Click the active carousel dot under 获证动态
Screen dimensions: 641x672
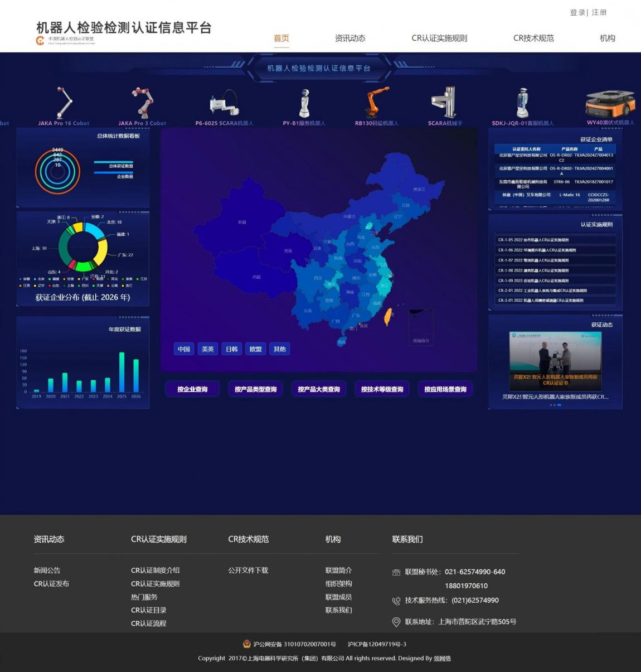pos(559,405)
